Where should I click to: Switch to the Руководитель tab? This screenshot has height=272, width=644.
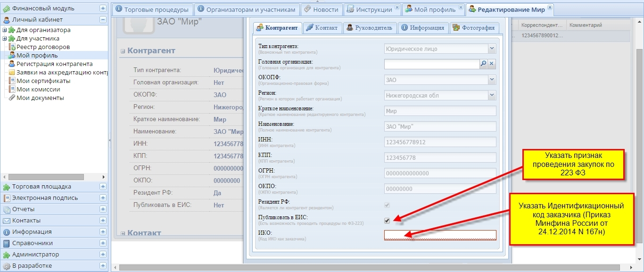coord(370,28)
